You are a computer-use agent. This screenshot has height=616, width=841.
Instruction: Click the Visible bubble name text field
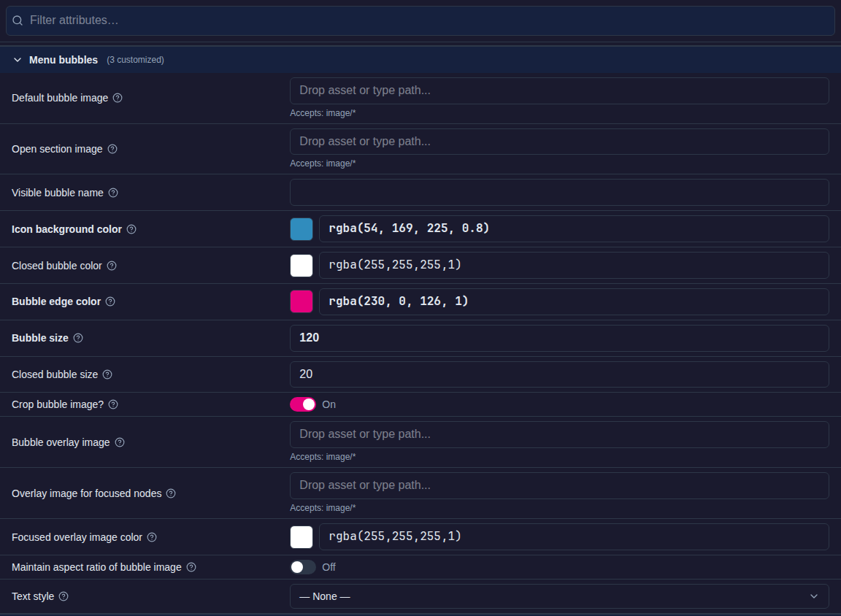[559, 193]
